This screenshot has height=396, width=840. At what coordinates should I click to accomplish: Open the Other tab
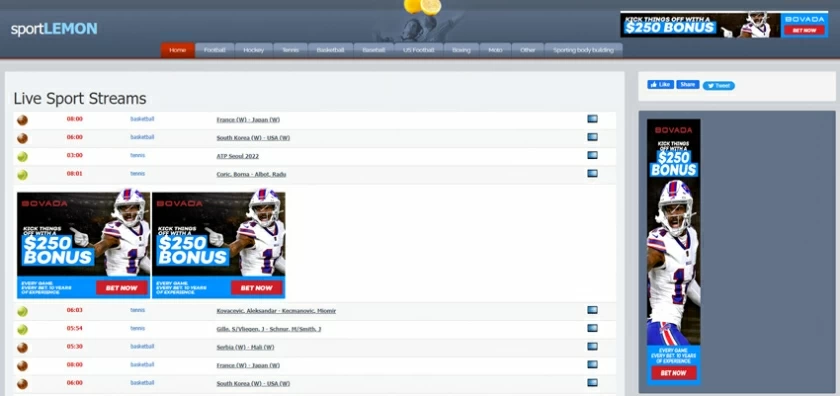(x=528, y=50)
